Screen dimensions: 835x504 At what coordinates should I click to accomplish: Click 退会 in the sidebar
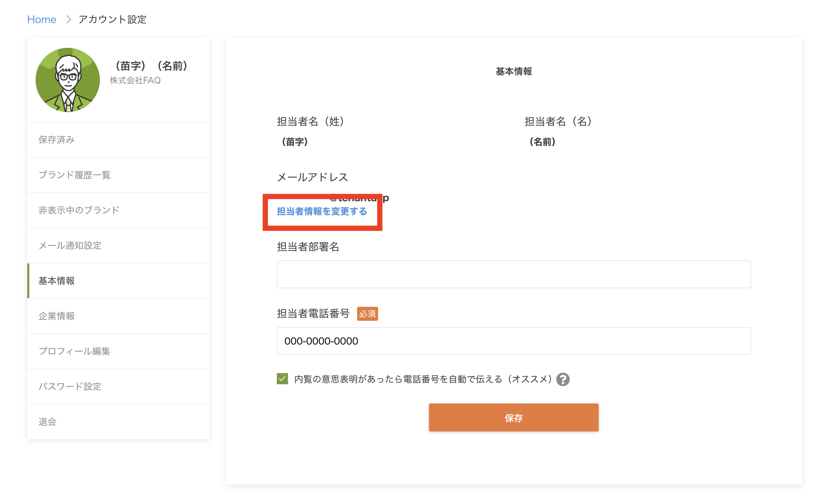47,422
